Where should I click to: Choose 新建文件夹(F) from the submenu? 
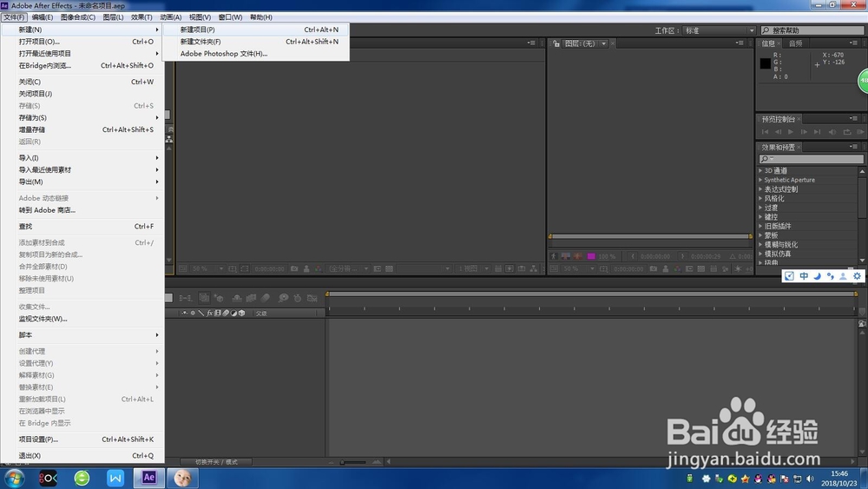[x=256, y=42]
